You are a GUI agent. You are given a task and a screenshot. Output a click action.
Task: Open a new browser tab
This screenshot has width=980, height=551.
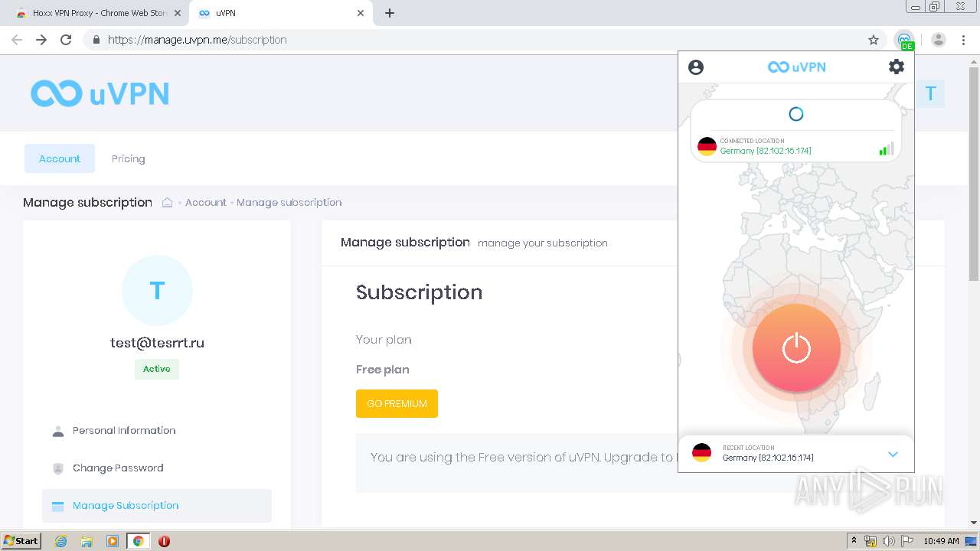click(389, 13)
